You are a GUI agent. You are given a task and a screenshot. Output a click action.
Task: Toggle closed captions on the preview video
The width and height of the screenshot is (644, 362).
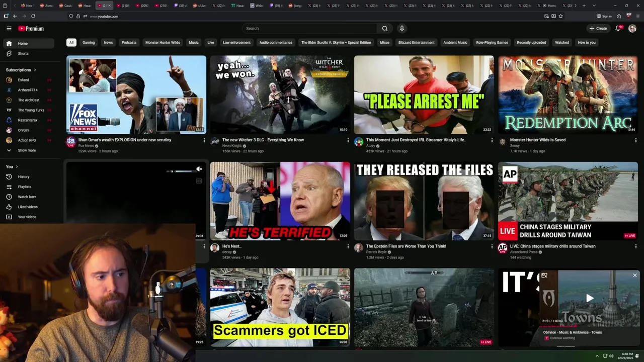point(199,181)
